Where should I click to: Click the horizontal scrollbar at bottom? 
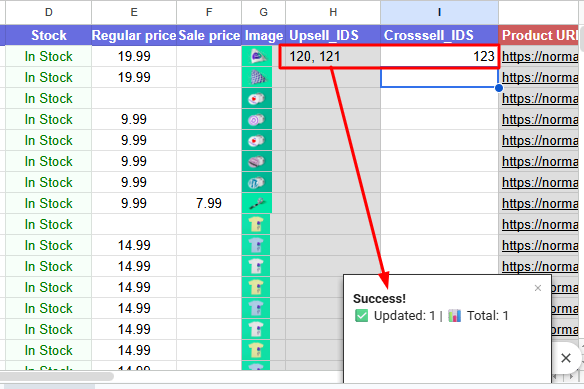(57, 376)
